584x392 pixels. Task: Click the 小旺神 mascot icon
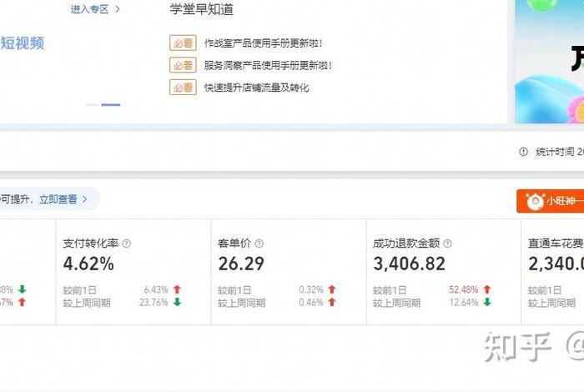point(536,201)
